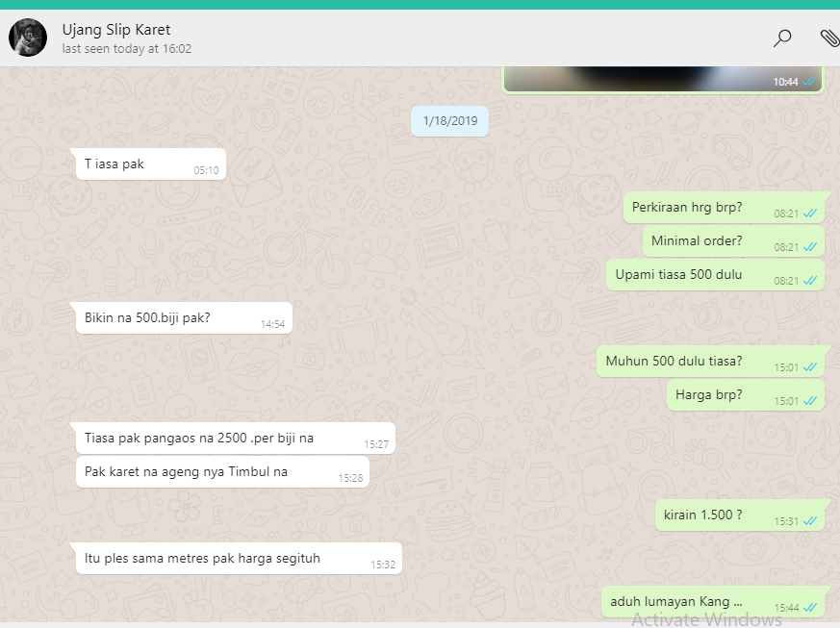
Task: Click the read ticks on "kirain 1.500 ?"
Action: click(x=809, y=521)
